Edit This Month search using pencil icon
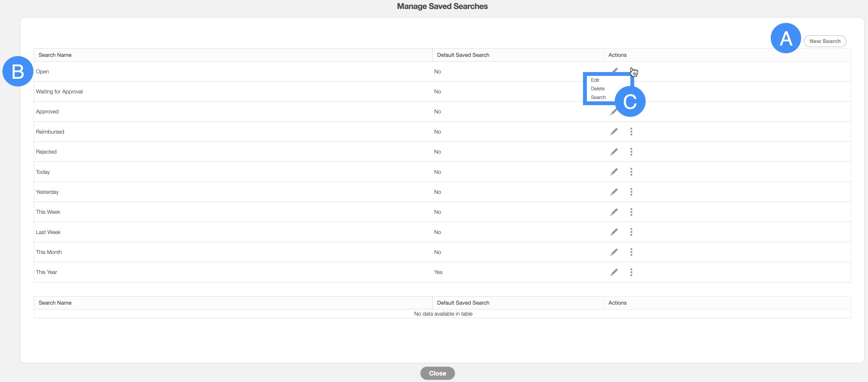 [614, 252]
